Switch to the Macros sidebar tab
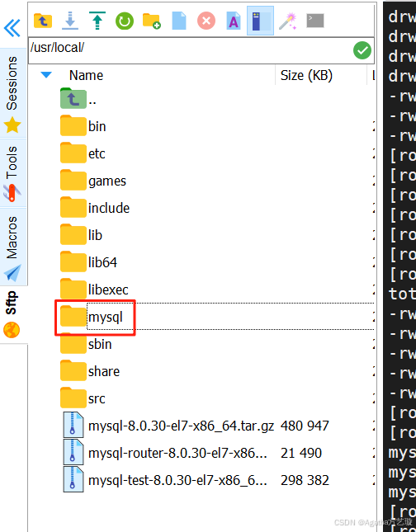 tap(12, 247)
